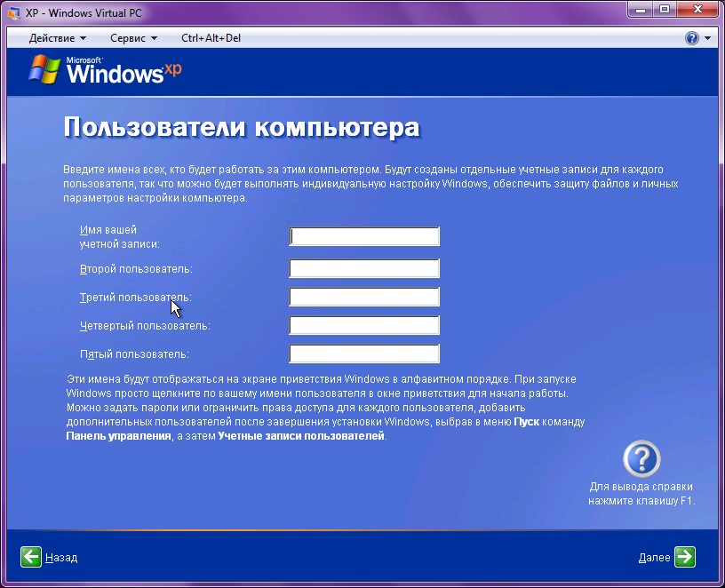Screen dimensions: 725x588
Task: Click the Третий пользователь input field
Action: 364,297
